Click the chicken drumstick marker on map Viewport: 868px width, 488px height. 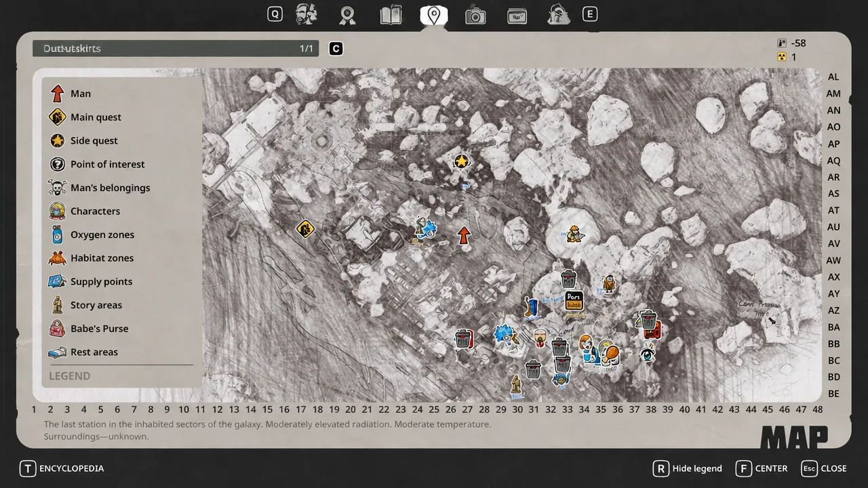coord(609,354)
